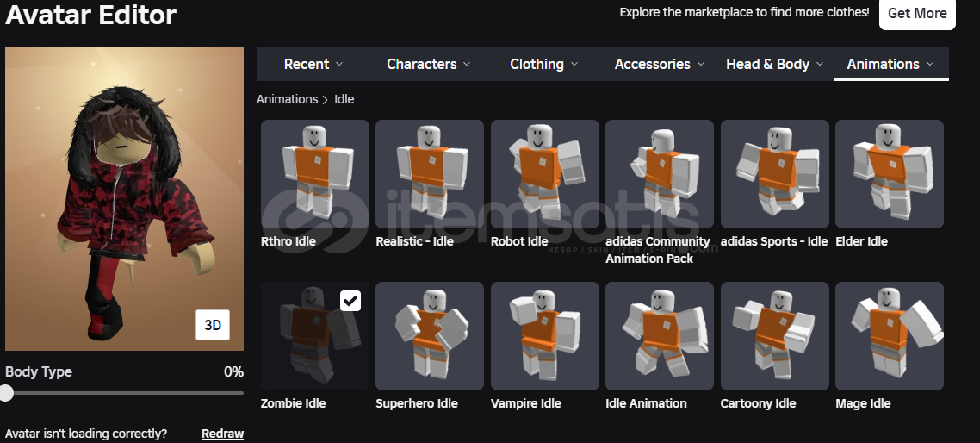Viewport: 980px width, 443px height.
Task: Select the Superhero Idle animation
Action: (x=429, y=336)
